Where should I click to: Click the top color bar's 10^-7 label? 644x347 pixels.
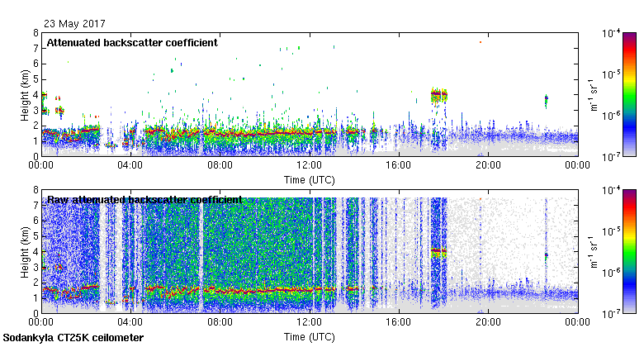point(611,157)
